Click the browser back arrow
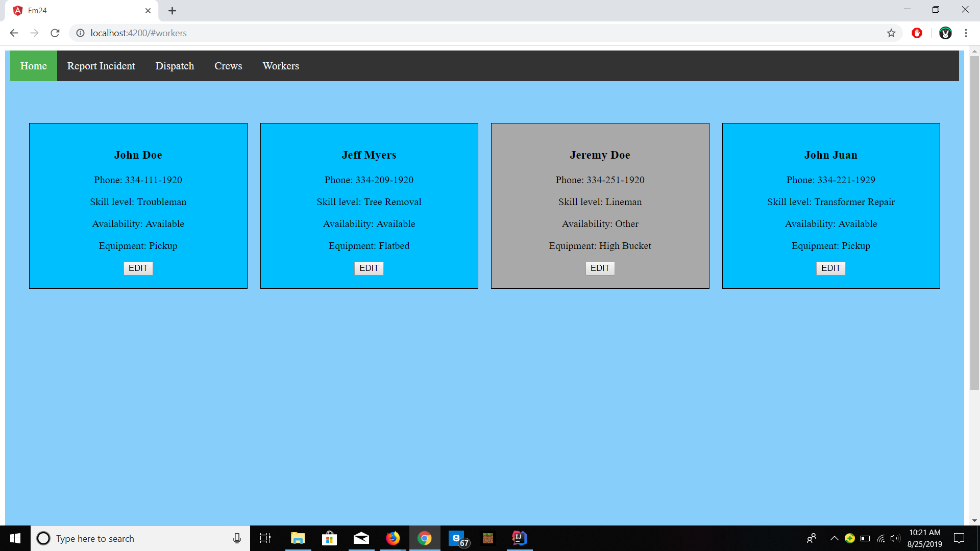The width and height of the screenshot is (980, 551). 14,33
